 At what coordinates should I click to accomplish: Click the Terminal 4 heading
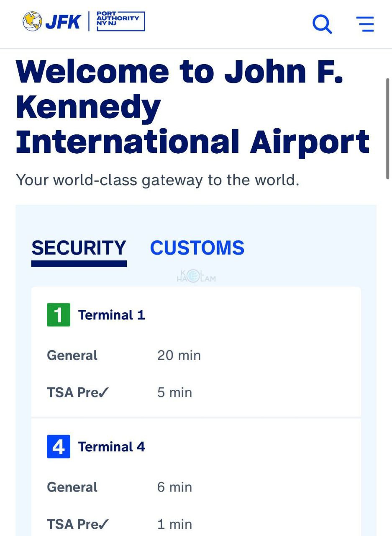tap(111, 447)
